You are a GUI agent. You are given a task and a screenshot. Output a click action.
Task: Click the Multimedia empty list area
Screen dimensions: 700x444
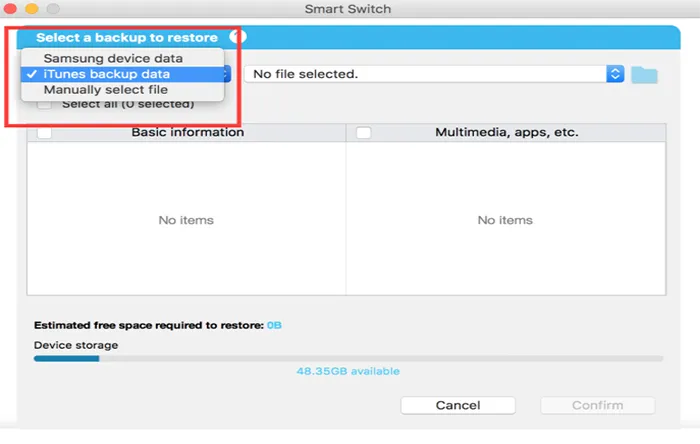[x=506, y=220]
